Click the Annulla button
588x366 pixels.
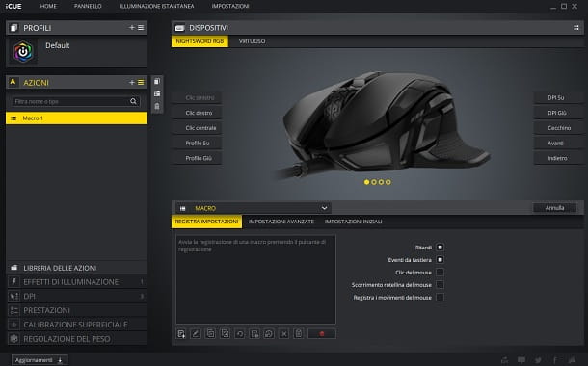tap(554, 208)
